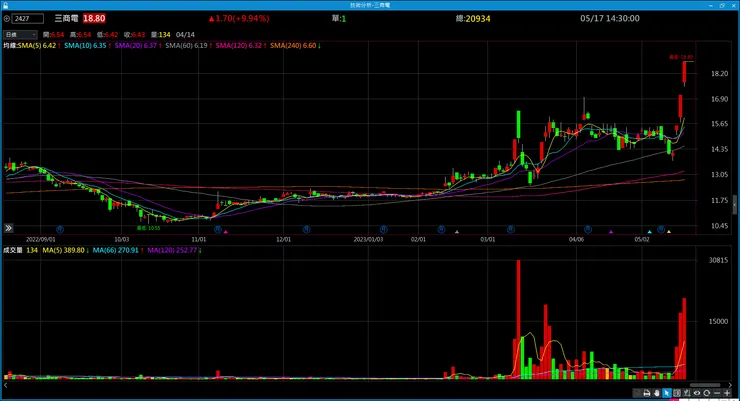
Task: Click the 均線 moving average label
Action: coord(10,46)
